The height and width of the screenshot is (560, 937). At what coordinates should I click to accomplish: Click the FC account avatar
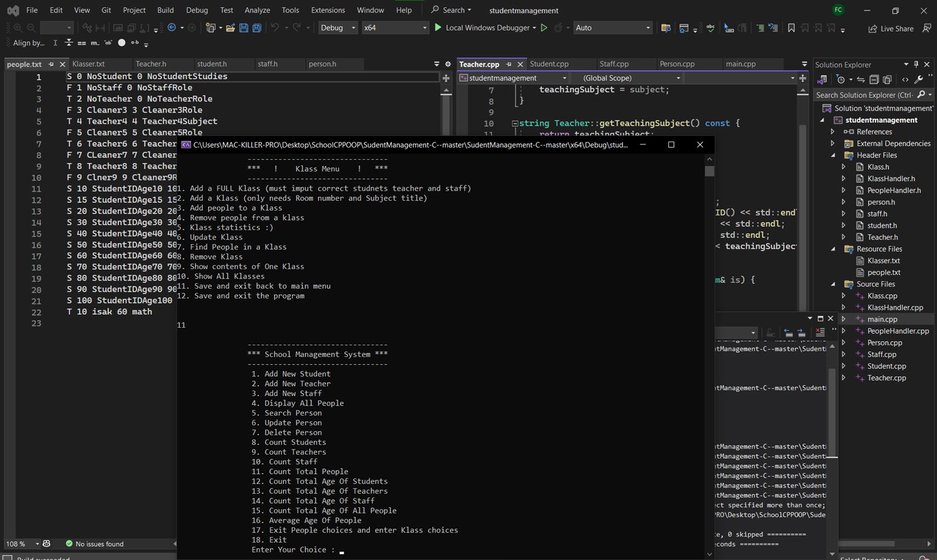[x=838, y=10]
